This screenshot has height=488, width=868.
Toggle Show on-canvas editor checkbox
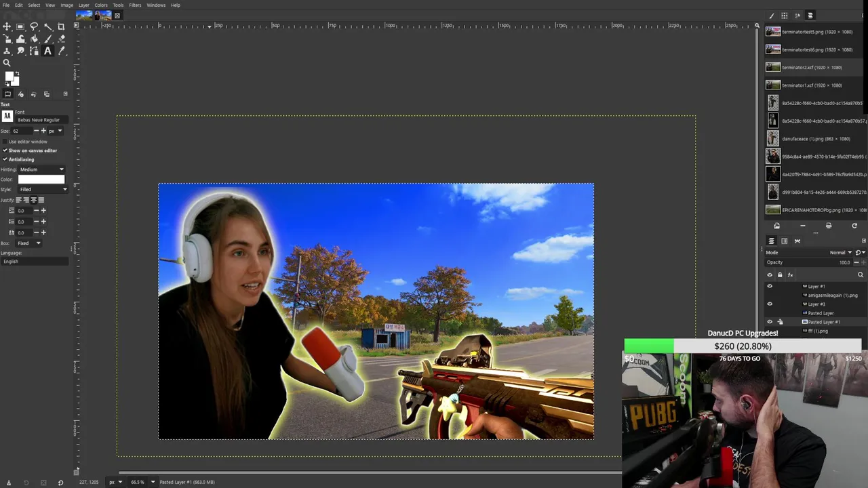[5, 150]
